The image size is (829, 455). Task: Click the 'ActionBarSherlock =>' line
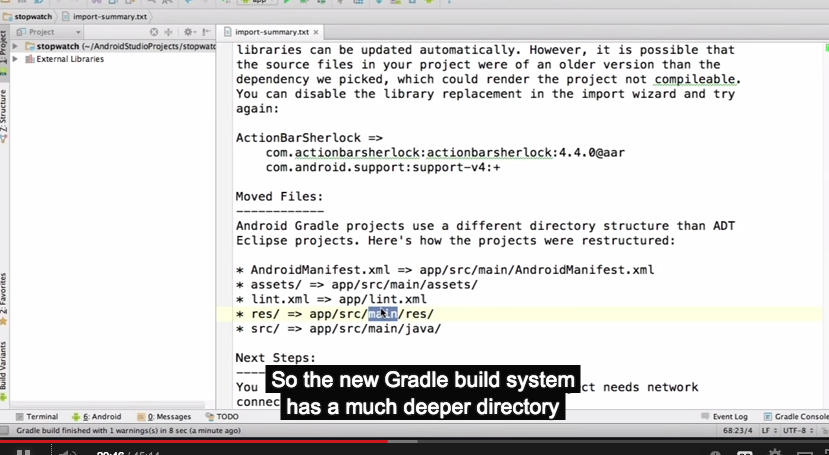pos(309,138)
